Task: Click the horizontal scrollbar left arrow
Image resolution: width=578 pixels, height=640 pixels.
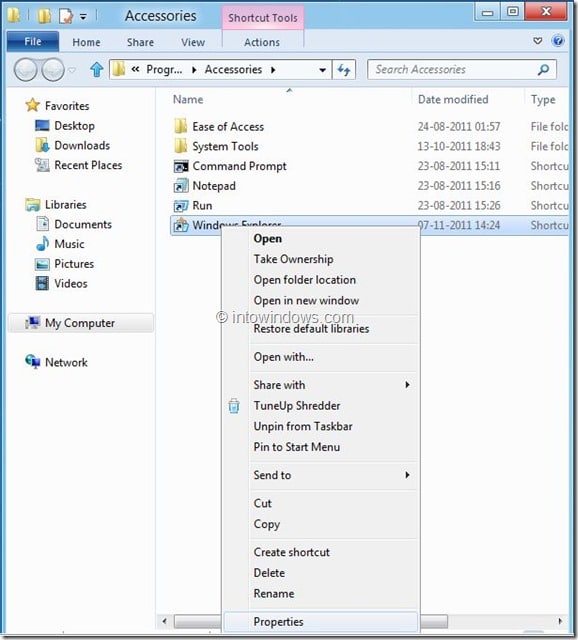Action: [x=164, y=622]
